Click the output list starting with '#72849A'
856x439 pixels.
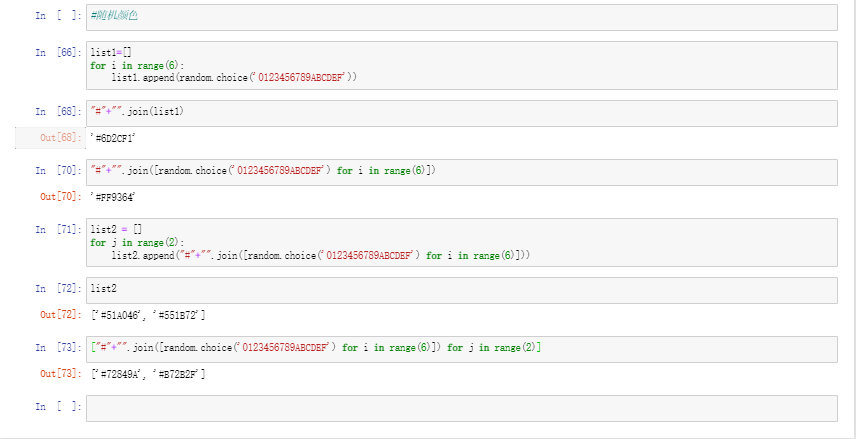[x=148, y=374]
